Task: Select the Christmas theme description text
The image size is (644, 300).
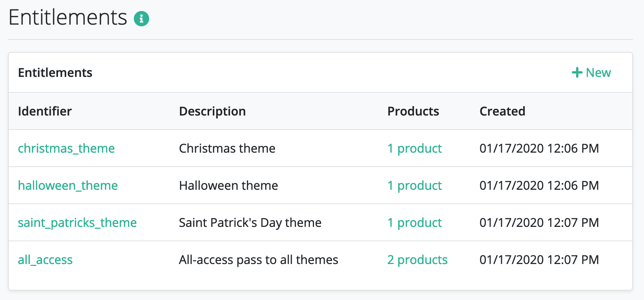Action: tap(227, 148)
